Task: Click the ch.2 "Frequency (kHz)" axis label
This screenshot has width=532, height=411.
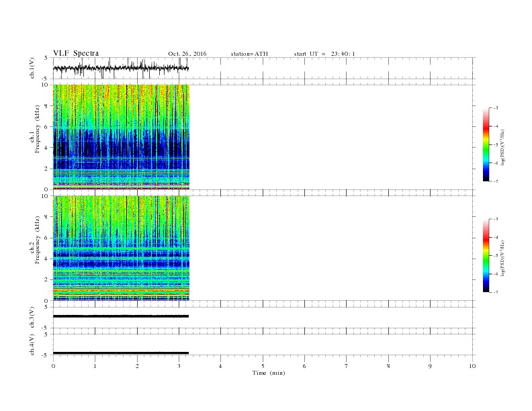Action: pos(38,240)
